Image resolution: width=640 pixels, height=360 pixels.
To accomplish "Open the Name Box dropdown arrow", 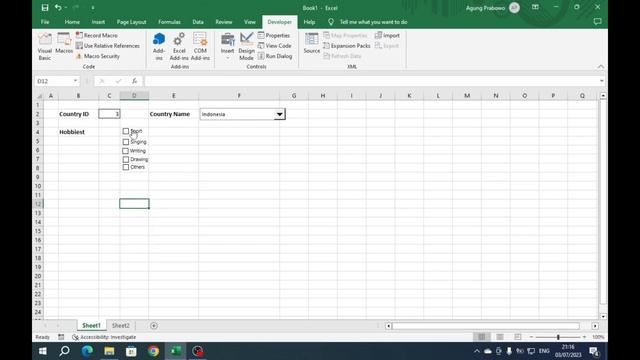I will point(75,81).
